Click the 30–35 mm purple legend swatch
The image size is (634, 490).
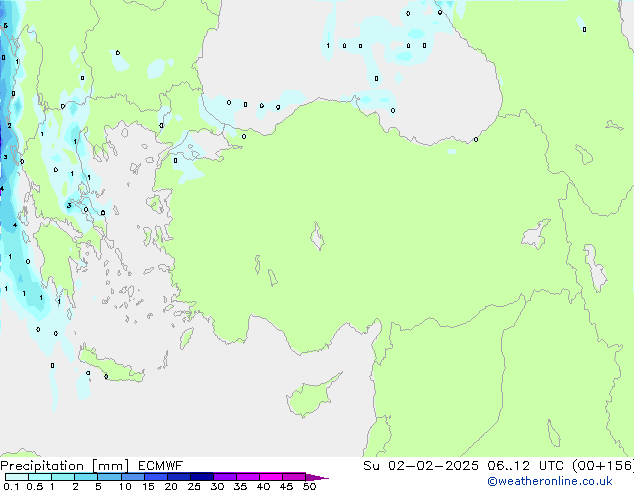(x=225, y=477)
